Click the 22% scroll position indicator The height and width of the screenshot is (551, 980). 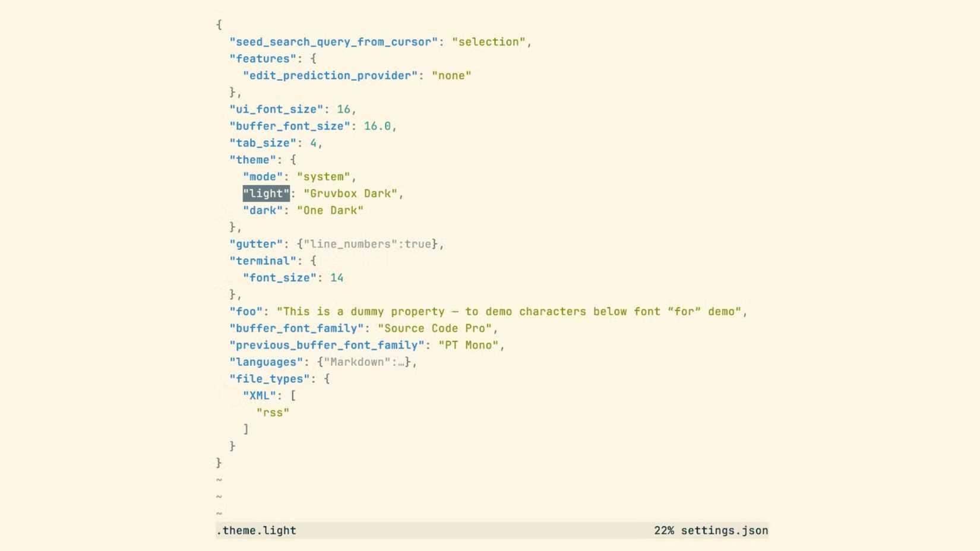point(663,530)
